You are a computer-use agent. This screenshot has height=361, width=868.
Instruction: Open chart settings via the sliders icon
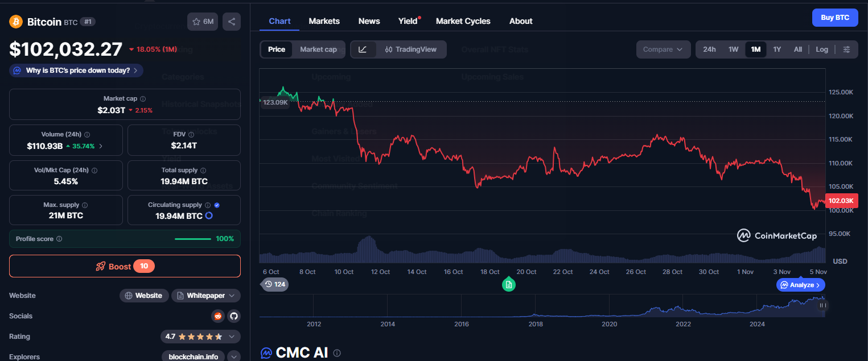(x=848, y=49)
